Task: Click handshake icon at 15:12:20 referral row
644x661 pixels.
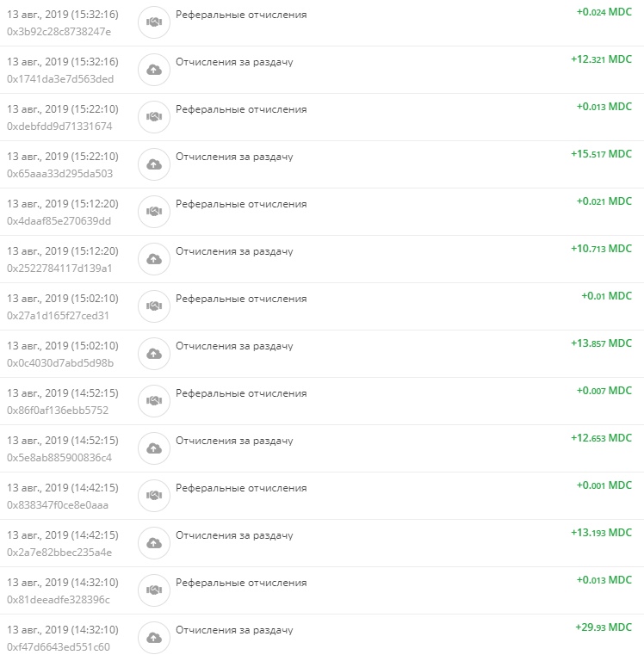Action: pyautogui.click(x=154, y=212)
